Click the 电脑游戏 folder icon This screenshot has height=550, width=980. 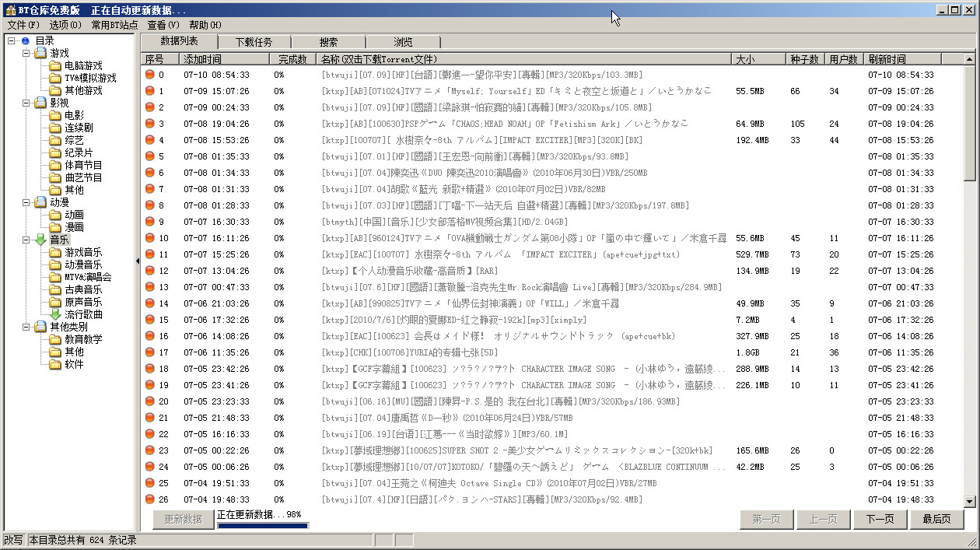[x=55, y=66]
